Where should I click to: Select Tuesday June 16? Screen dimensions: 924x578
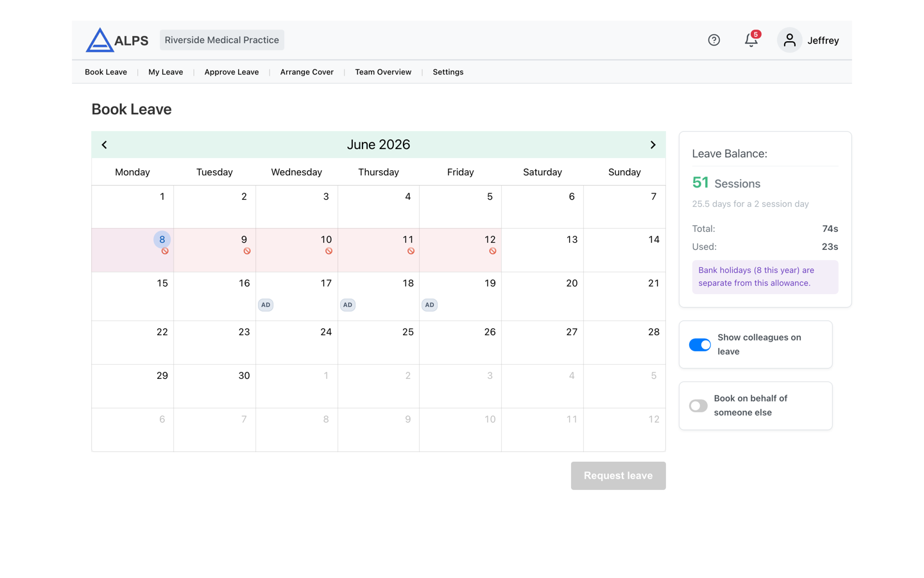click(x=214, y=297)
